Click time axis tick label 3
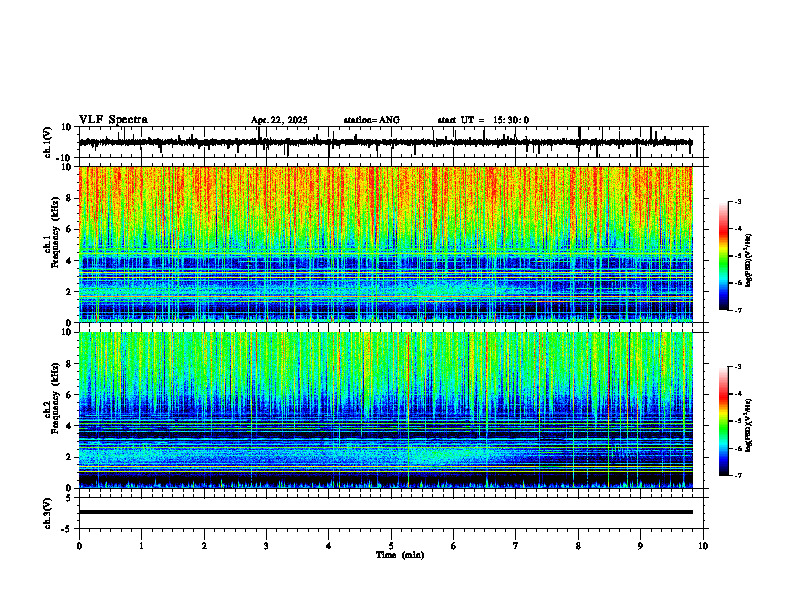Viewport: 792px width, 612px height. 266,546
